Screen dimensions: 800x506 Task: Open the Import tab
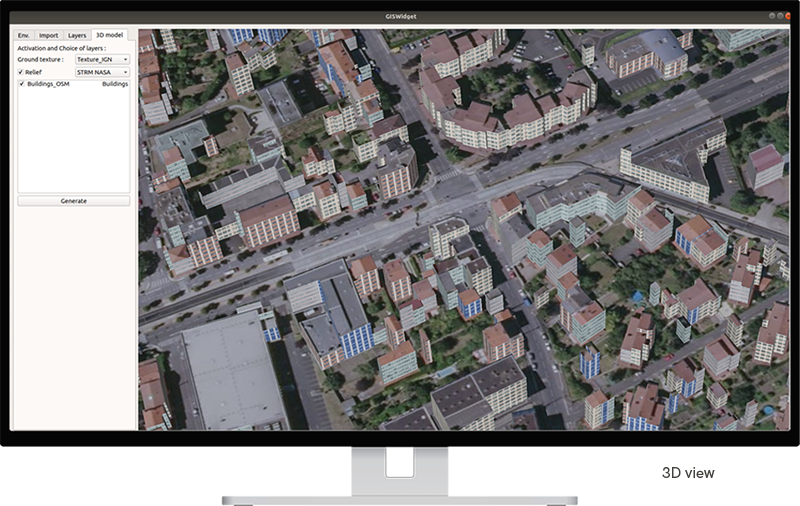click(x=49, y=35)
